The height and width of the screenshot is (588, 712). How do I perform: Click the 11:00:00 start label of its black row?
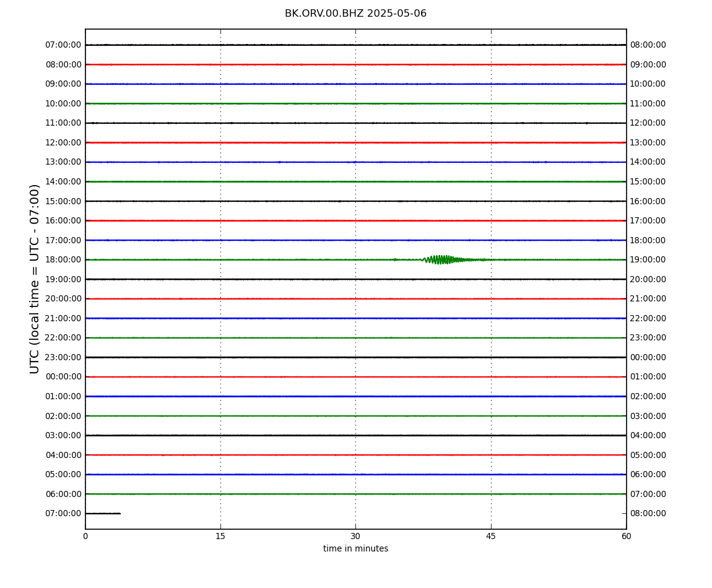(x=63, y=123)
